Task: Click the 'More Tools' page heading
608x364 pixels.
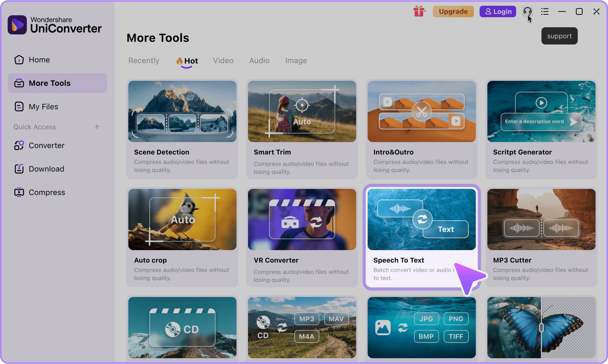Action: 158,38
